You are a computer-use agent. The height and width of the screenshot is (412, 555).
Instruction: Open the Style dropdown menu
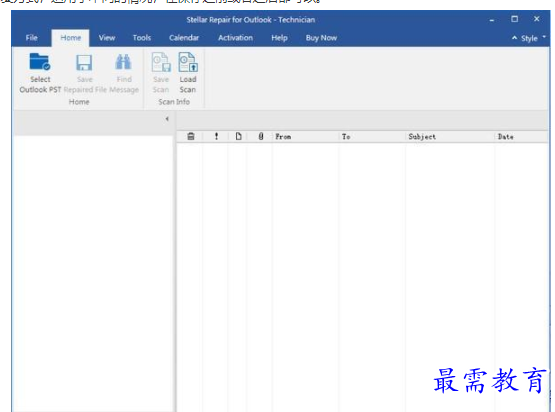533,38
